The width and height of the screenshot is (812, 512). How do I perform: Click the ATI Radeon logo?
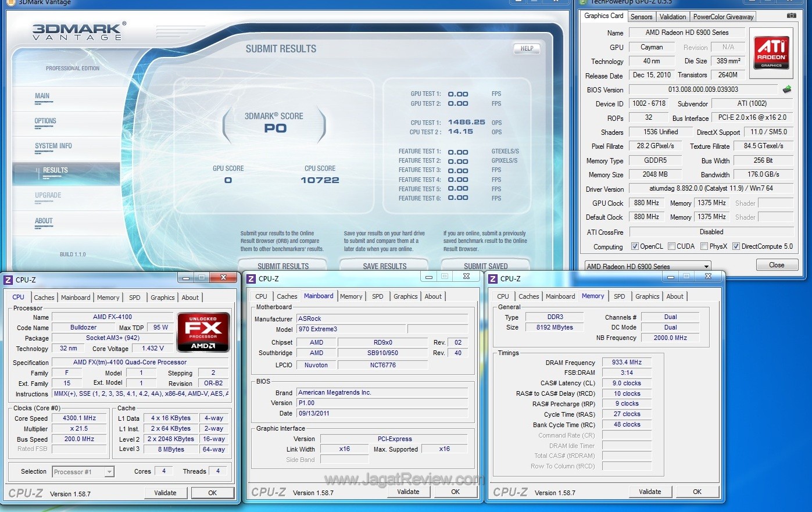point(771,52)
